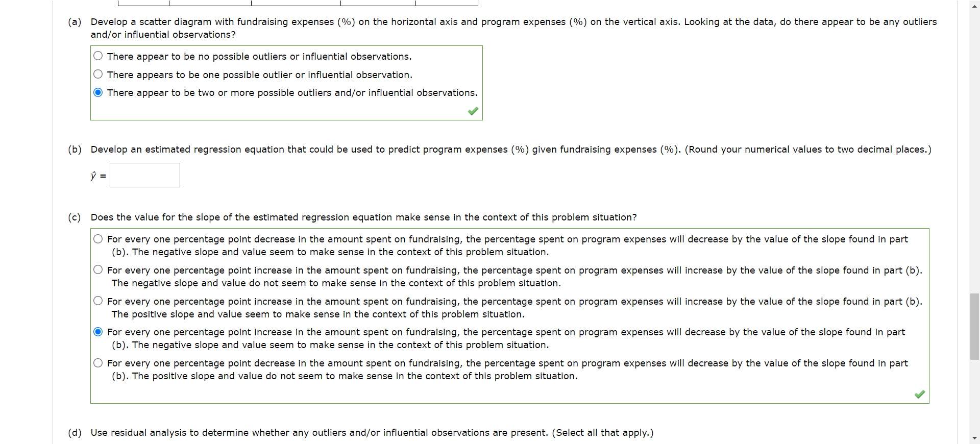Screen dimensions: 980x444
Task: Select the currently marked part (c) answer
Action: coord(97,332)
